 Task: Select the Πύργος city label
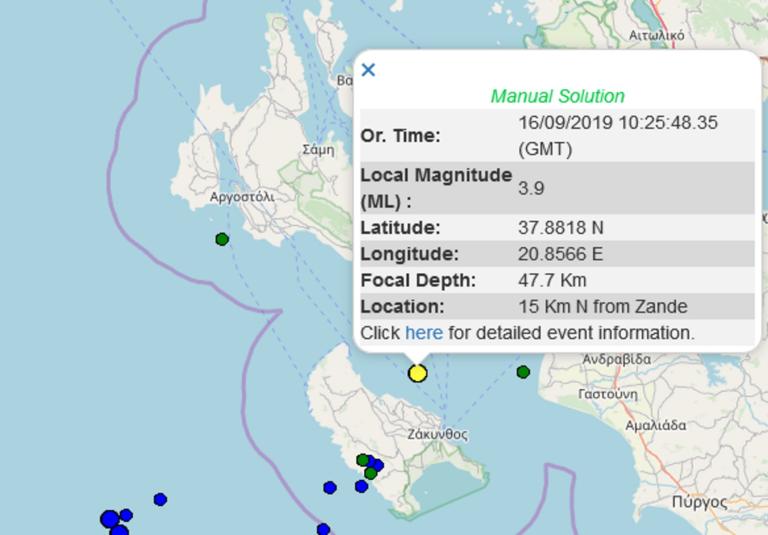(x=699, y=502)
